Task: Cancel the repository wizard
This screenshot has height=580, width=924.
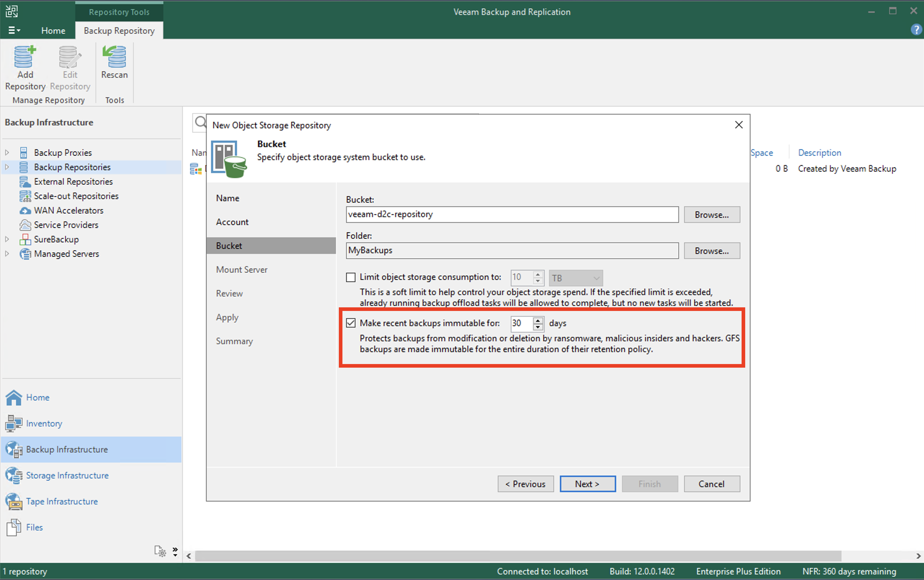Action: [712, 484]
